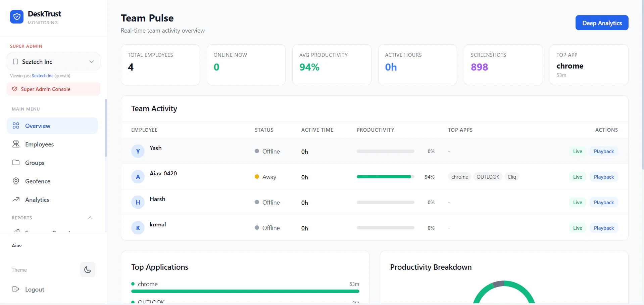644x305 pixels.
Task: Click the Total Employees card
Action: (160, 65)
